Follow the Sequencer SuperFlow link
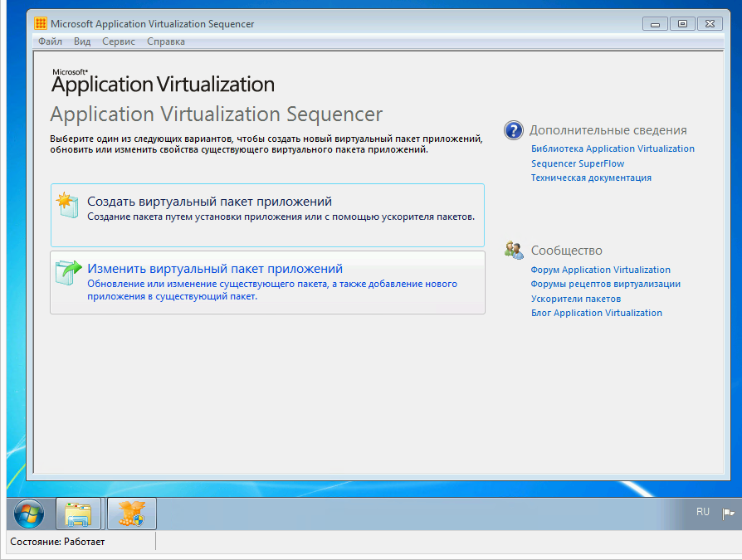This screenshot has height=560, width=742. coord(578,163)
